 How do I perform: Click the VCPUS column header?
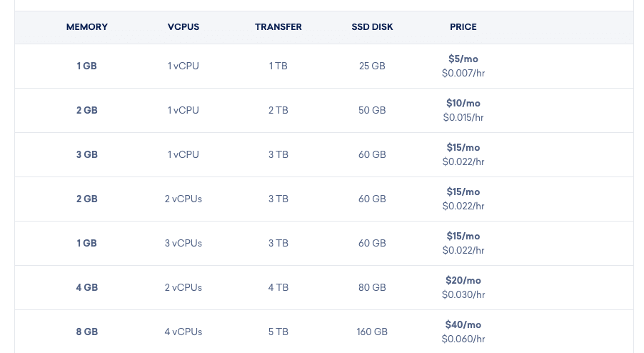[183, 27]
